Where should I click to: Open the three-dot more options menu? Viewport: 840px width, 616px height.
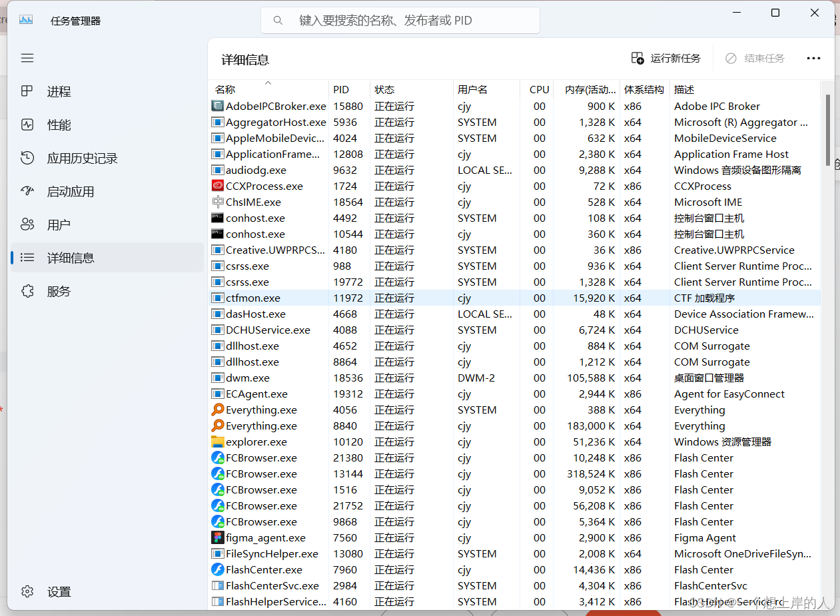click(x=813, y=58)
